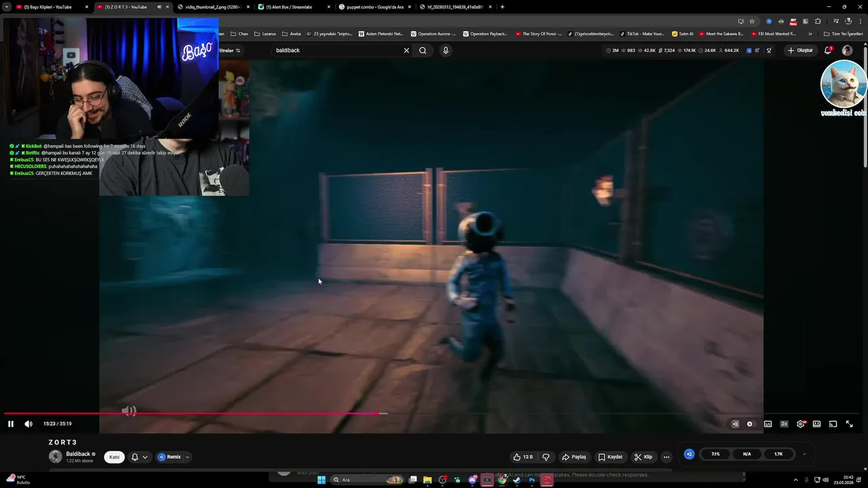Pause the YouTube video

tap(11, 424)
